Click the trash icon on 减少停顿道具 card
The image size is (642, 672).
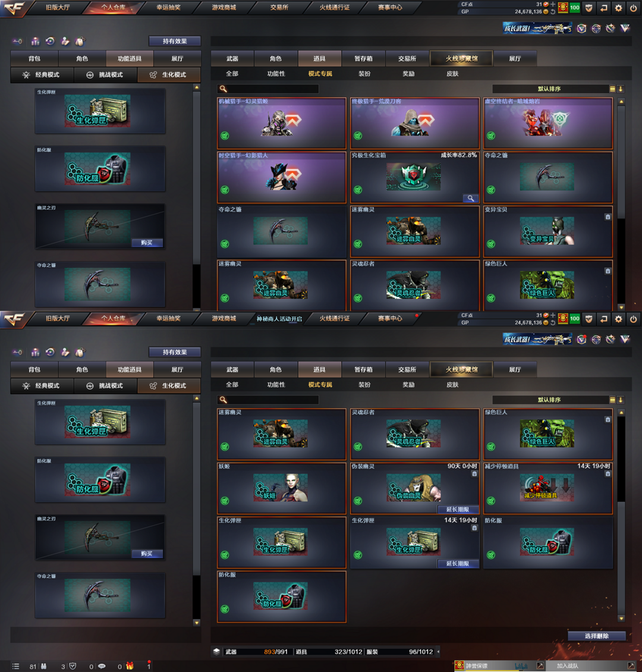coord(608,473)
